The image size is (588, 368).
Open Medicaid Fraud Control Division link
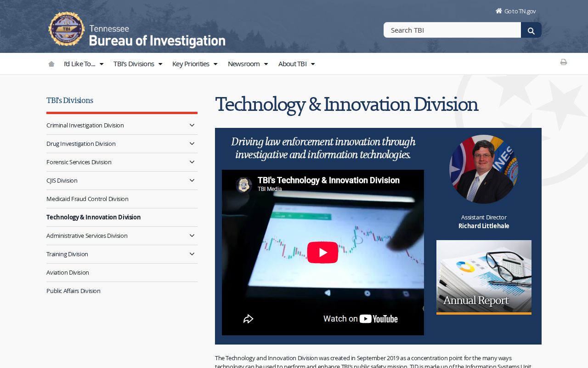tap(87, 199)
